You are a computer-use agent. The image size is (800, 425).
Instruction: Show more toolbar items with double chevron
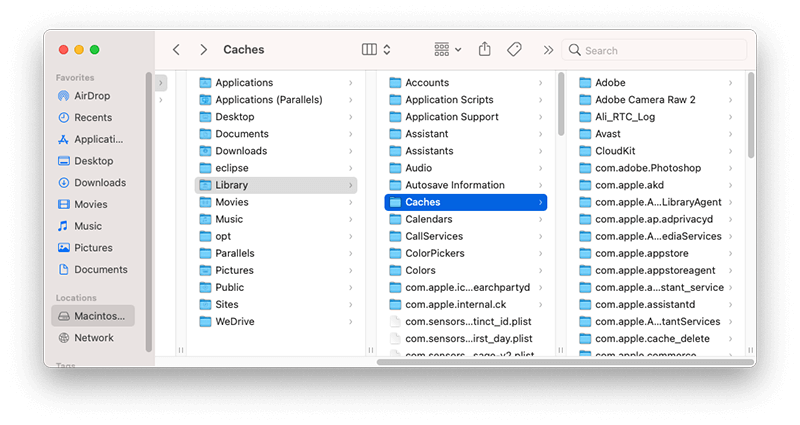(x=548, y=50)
